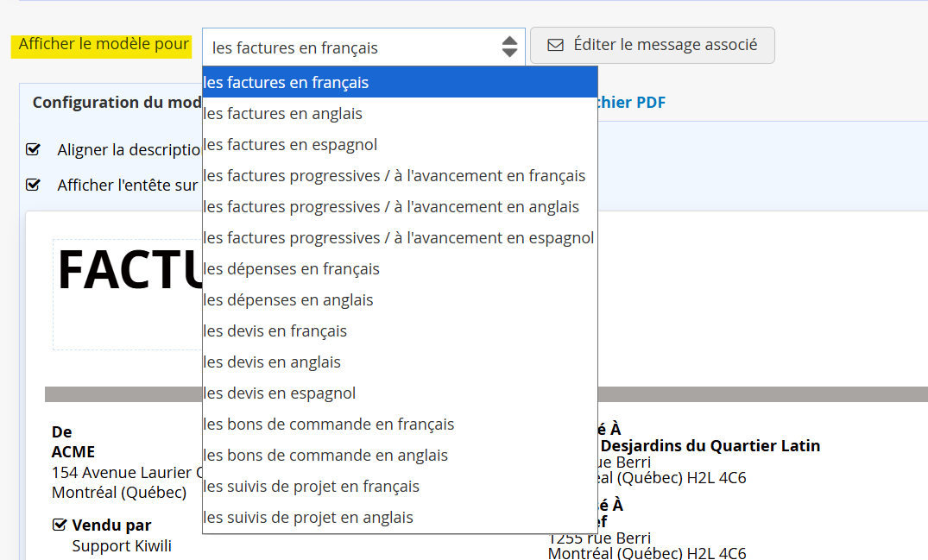Pick 'les bons de commande en anglais'
Image resolution: width=928 pixels, height=560 pixels.
tap(400, 455)
